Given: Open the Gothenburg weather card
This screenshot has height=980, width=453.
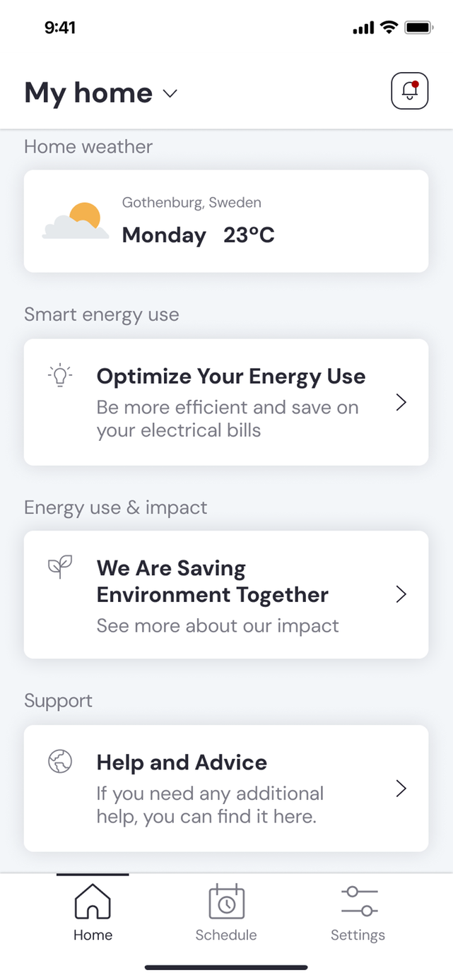Looking at the screenshot, I should (226, 221).
